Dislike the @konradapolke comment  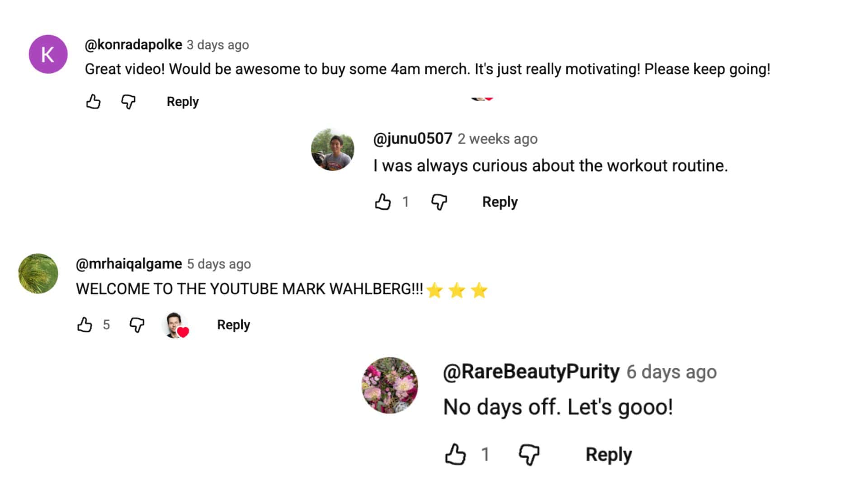pos(128,102)
